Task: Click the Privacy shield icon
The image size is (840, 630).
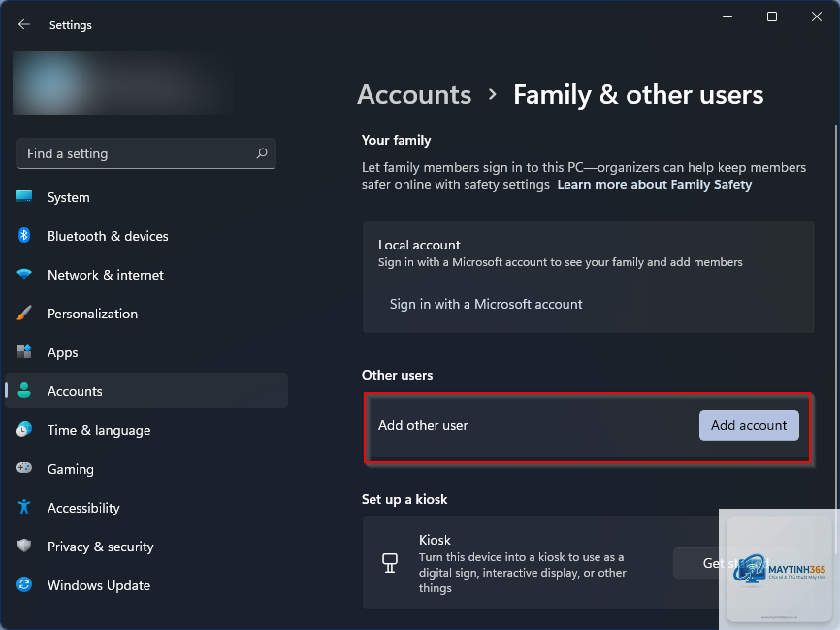Action: pyautogui.click(x=24, y=546)
